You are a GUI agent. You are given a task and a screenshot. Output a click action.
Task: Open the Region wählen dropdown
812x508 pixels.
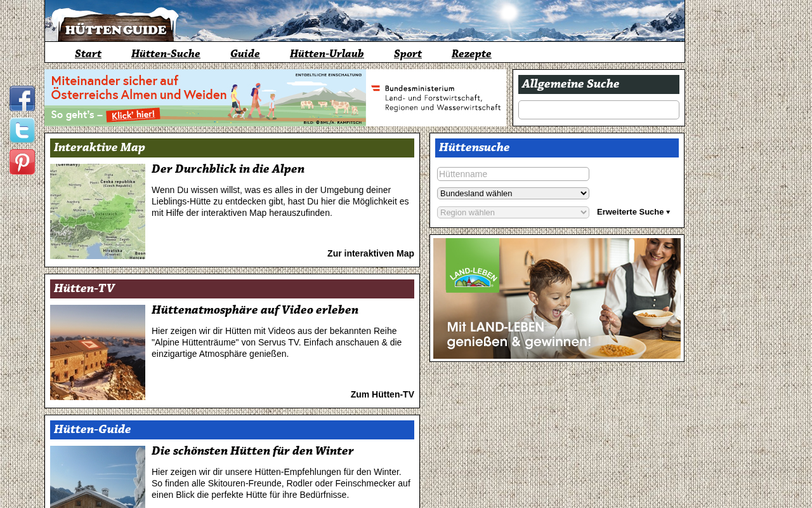pyautogui.click(x=513, y=212)
